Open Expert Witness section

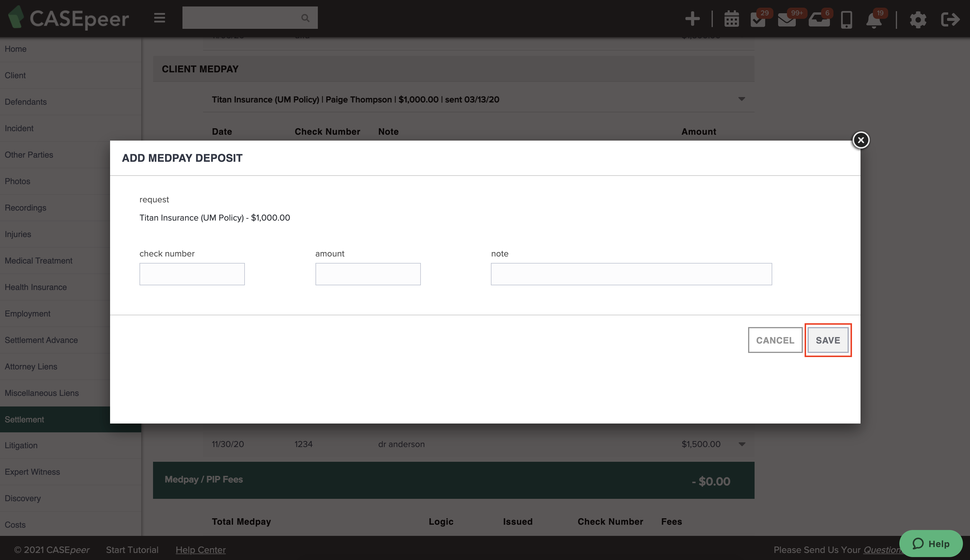[70, 472]
